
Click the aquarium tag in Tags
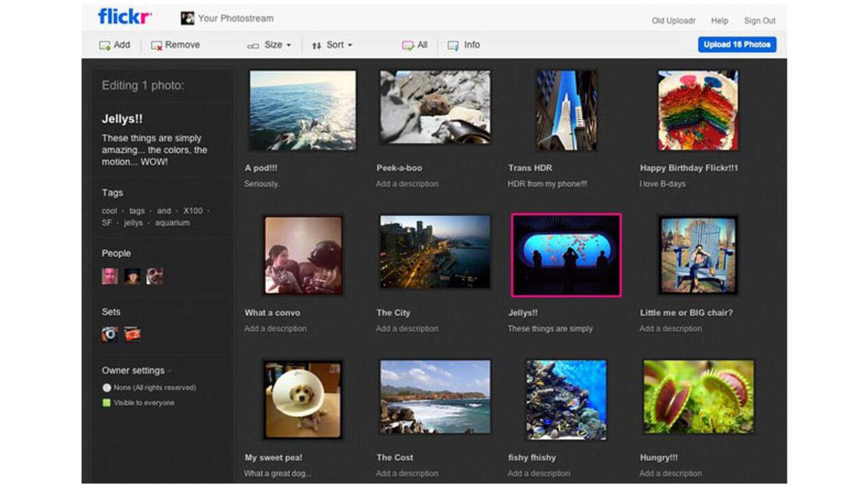tap(172, 223)
